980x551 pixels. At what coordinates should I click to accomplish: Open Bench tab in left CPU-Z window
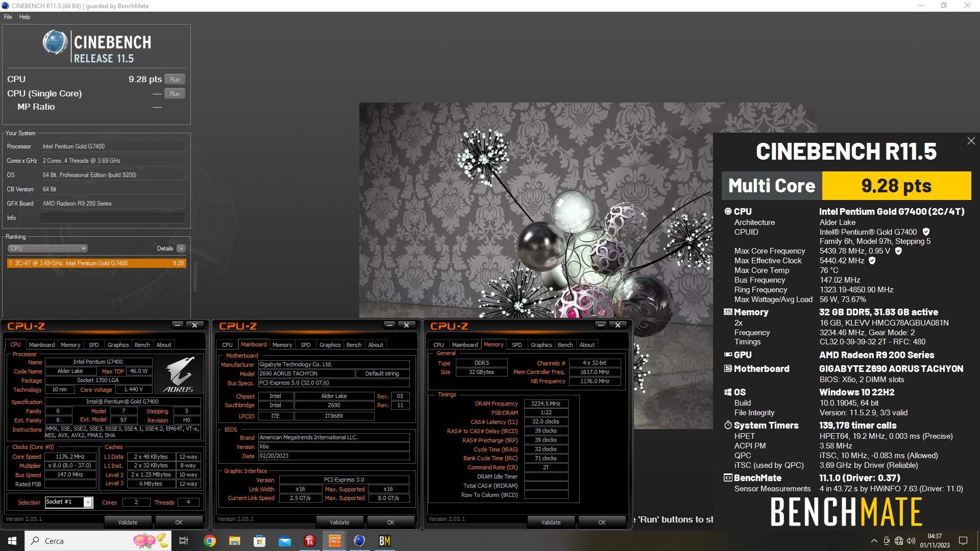tap(142, 345)
